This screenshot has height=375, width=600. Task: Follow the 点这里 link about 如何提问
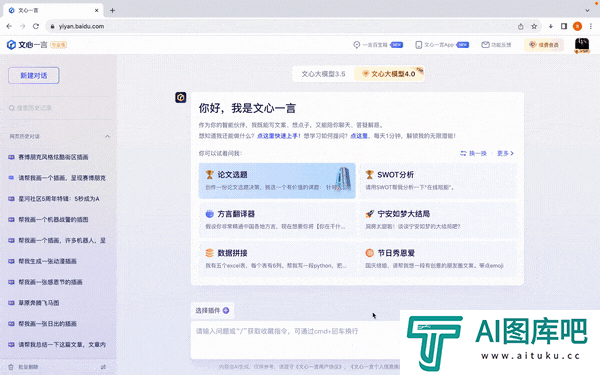pos(359,135)
